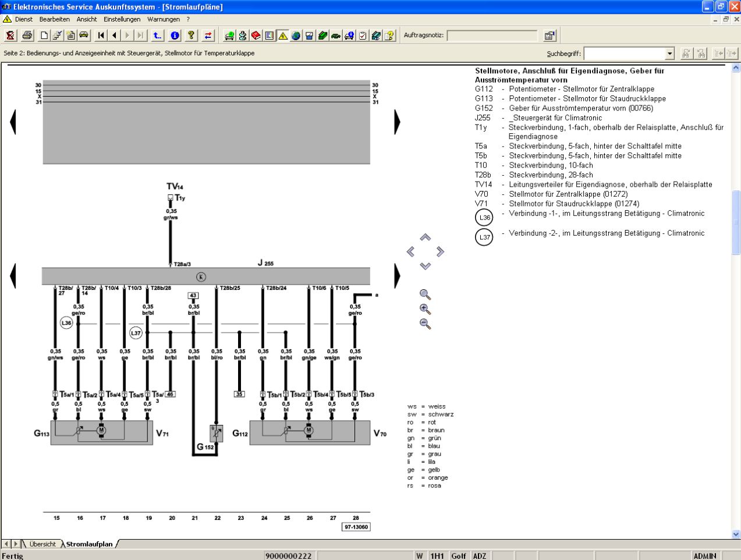This screenshot has width=741, height=560.
Task: Go to previous page using toolbar arrow
Action: (114, 36)
